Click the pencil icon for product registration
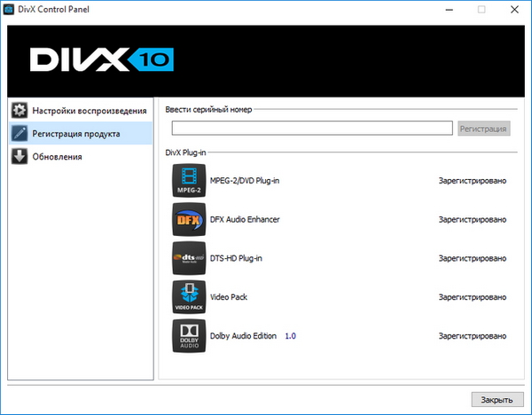 tap(18, 134)
